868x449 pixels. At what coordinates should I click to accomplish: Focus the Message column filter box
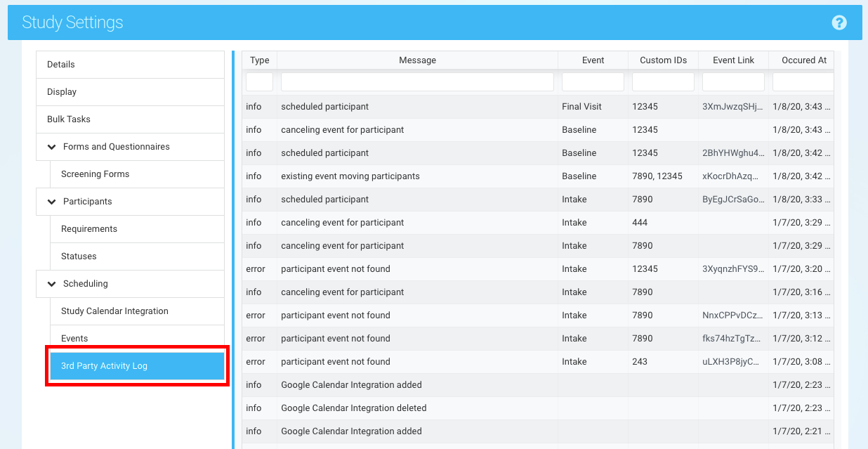417,82
